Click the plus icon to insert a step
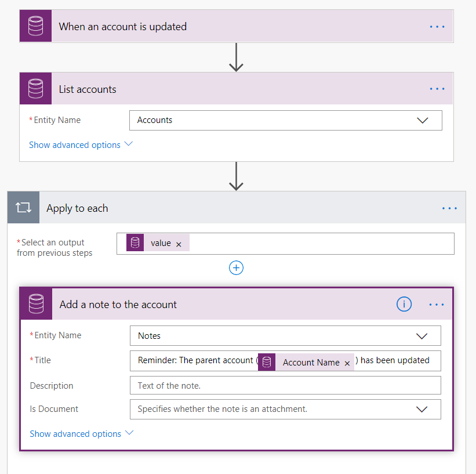The image size is (476, 474). point(236,267)
